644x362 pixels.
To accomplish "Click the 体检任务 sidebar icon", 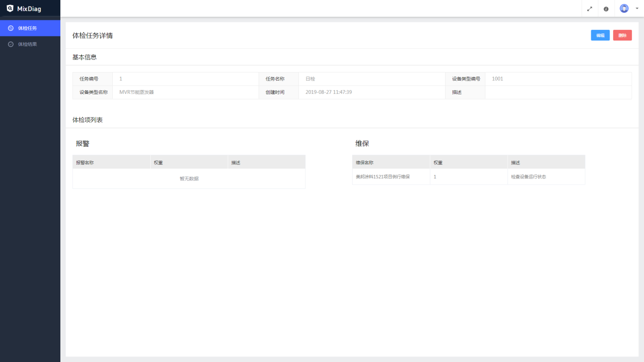I will coord(11,28).
